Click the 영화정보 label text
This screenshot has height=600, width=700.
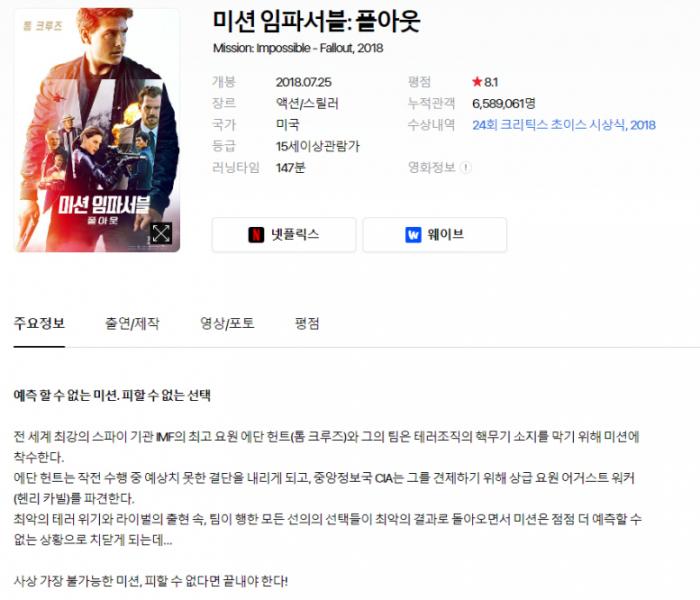[431, 167]
